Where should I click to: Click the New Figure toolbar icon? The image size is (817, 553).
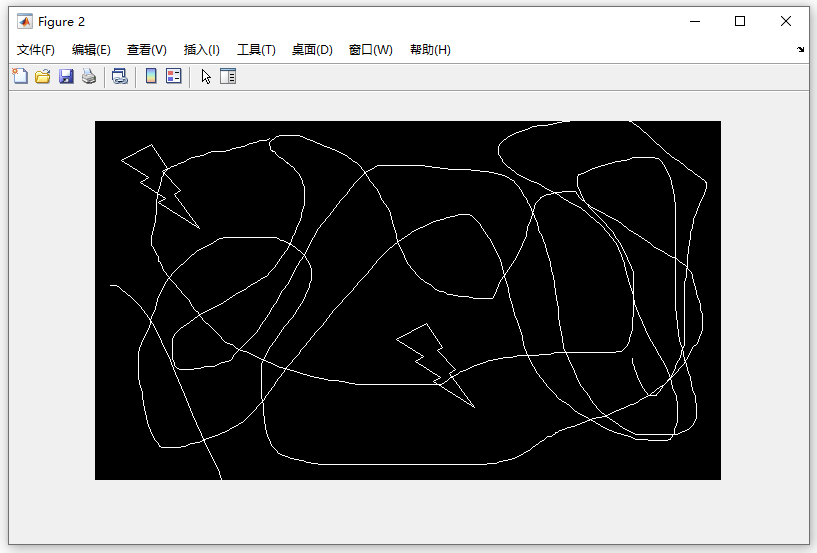coord(20,77)
